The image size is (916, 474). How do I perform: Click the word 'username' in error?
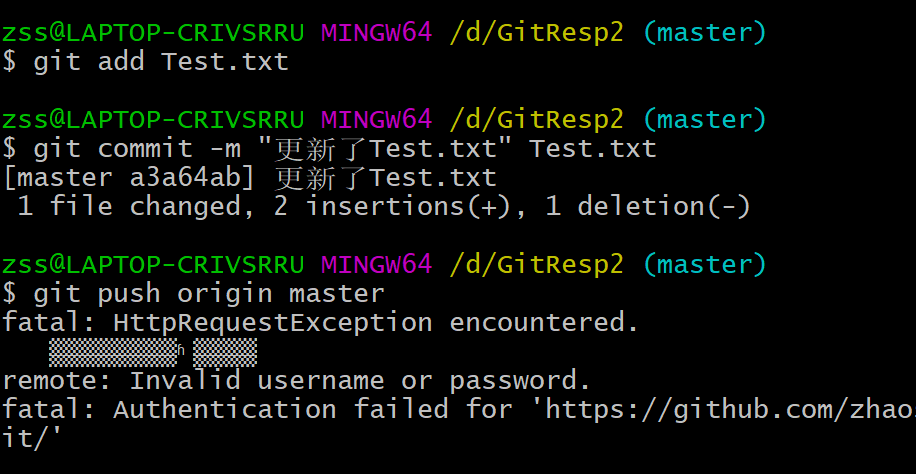click(321, 380)
